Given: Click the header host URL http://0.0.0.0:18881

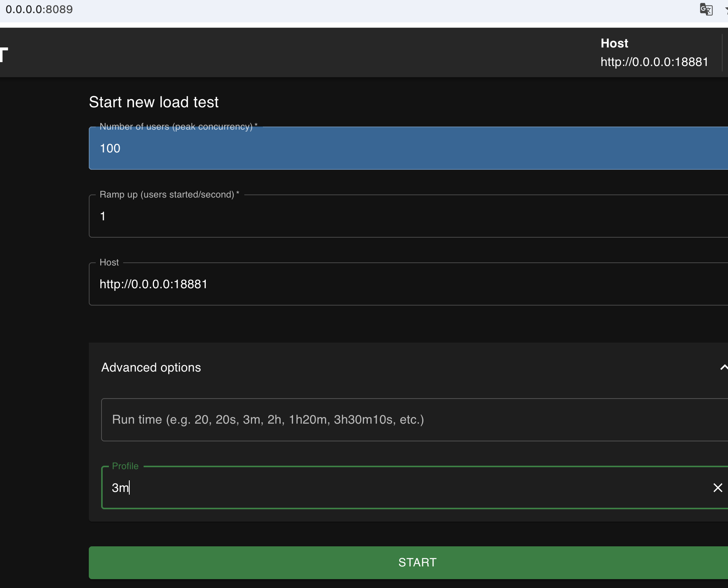Looking at the screenshot, I should (654, 62).
